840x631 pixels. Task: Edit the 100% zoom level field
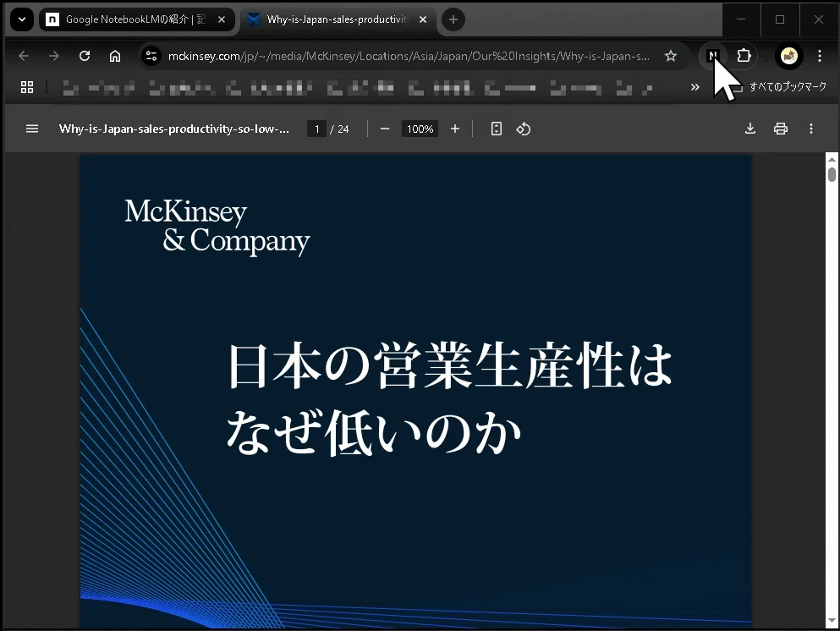(420, 129)
